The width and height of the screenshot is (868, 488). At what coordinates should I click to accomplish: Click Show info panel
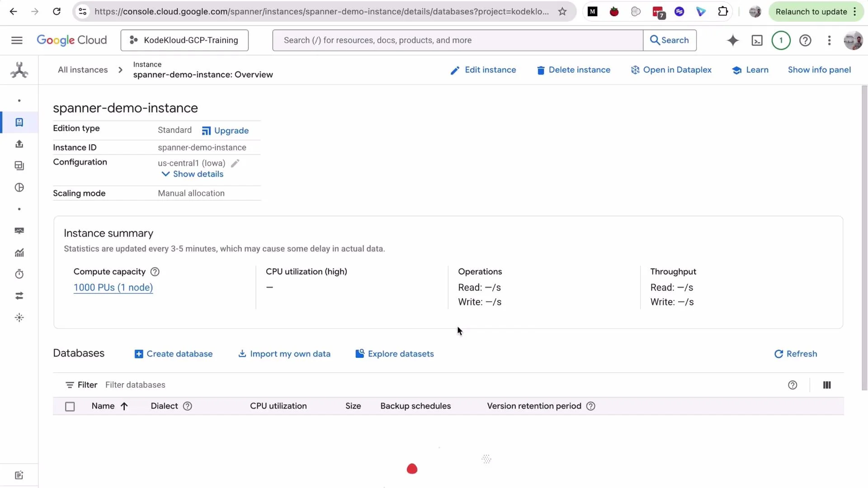[x=819, y=70]
